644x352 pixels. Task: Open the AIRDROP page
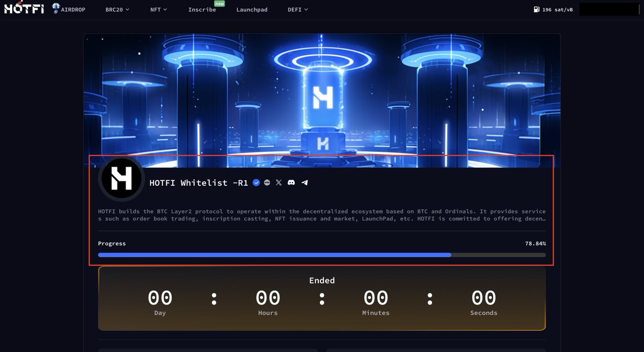point(73,10)
